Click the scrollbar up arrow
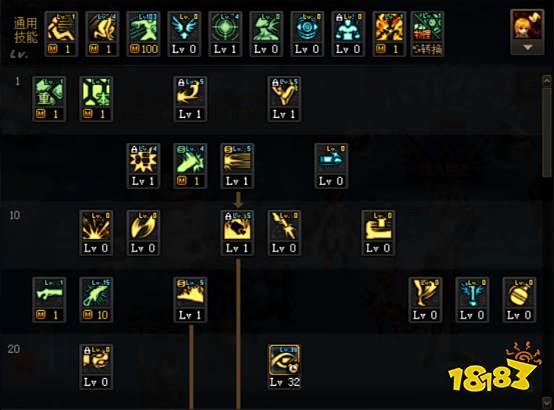 (x=547, y=81)
